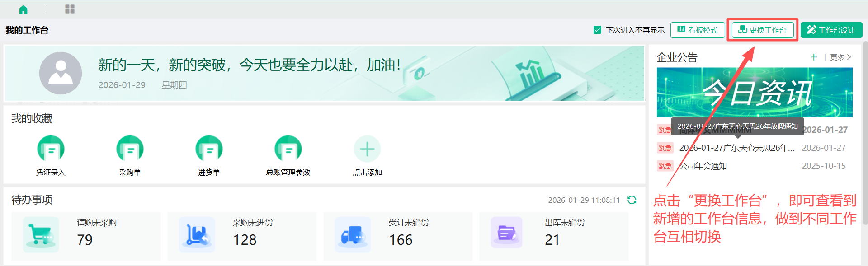
Task: Add a new 企业公告 with plus icon
Action: tap(813, 57)
